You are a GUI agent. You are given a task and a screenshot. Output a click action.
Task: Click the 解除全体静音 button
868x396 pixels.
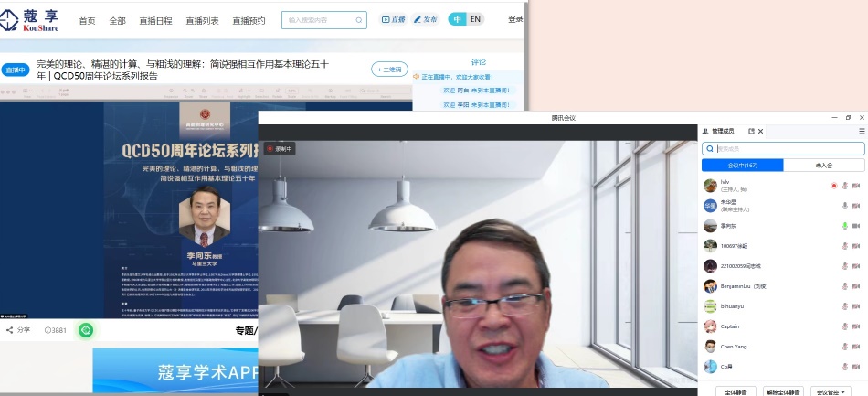point(784,391)
